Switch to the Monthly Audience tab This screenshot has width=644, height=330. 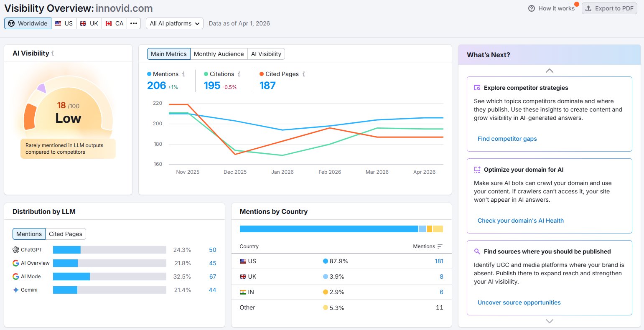point(219,53)
